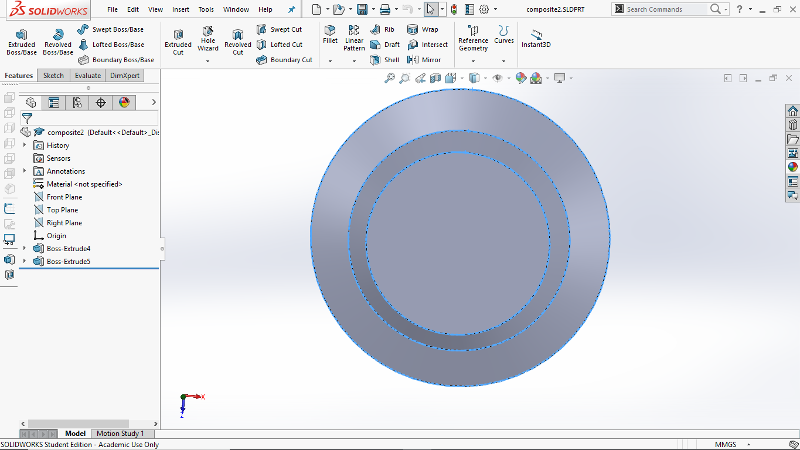Open Reference Geometry tool
Viewport: 800px width, 450px height.
[x=473, y=38]
